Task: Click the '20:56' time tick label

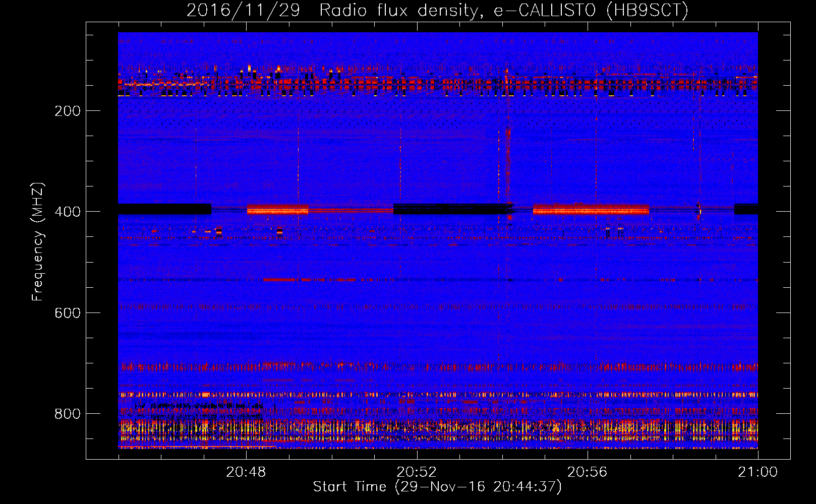Action: pyautogui.click(x=587, y=472)
